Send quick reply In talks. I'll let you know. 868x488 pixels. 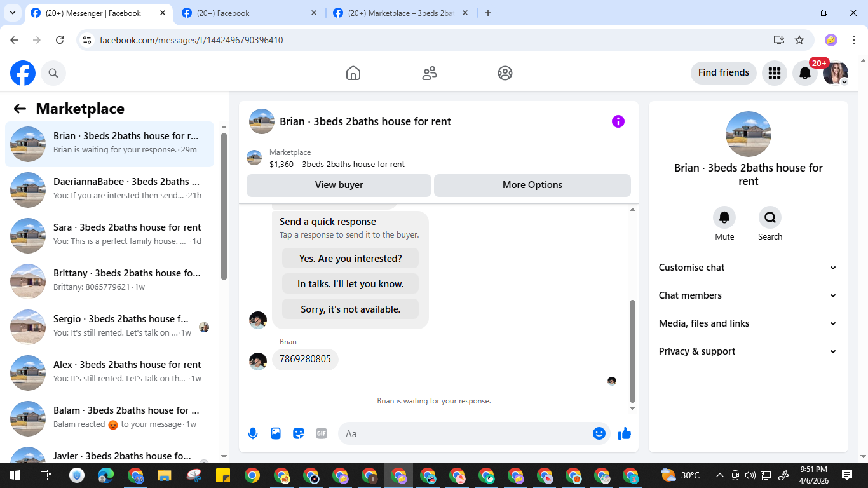pyautogui.click(x=351, y=284)
